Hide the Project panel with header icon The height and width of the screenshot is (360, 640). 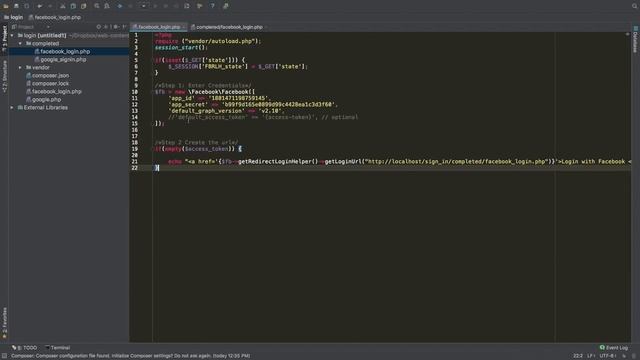pyautogui.click(x=124, y=27)
